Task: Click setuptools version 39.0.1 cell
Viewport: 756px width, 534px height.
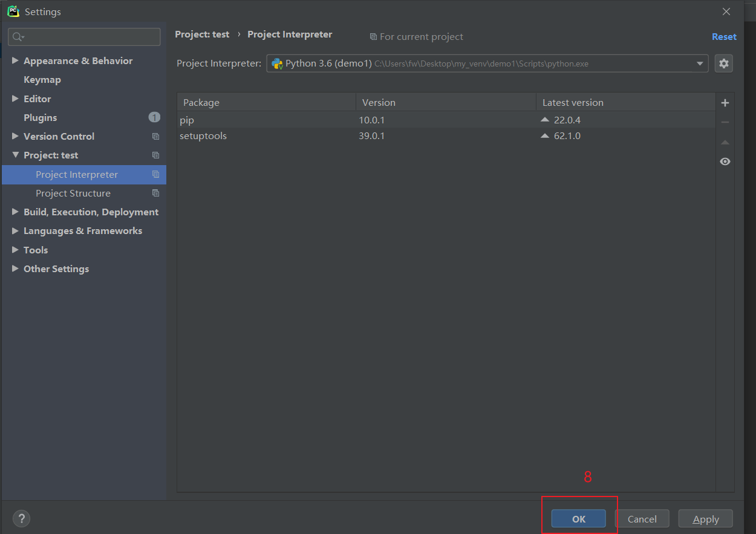Action: tap(371, 135)
